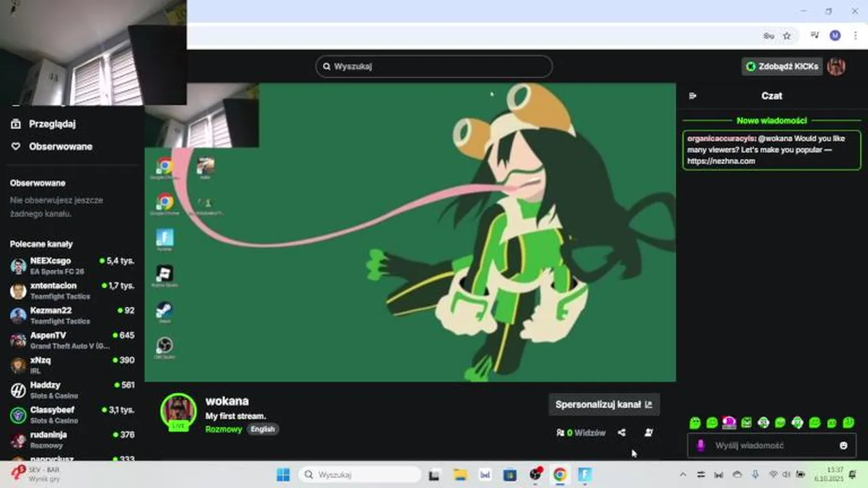Show hidden tray icons chevron
The image size is (868, 488).
point(683,474)
